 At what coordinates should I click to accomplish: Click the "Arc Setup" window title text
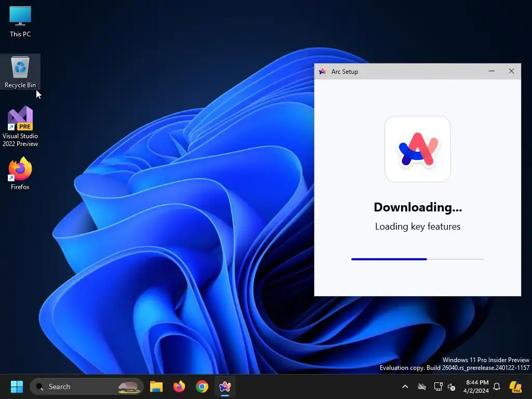[x=344, y=72]
